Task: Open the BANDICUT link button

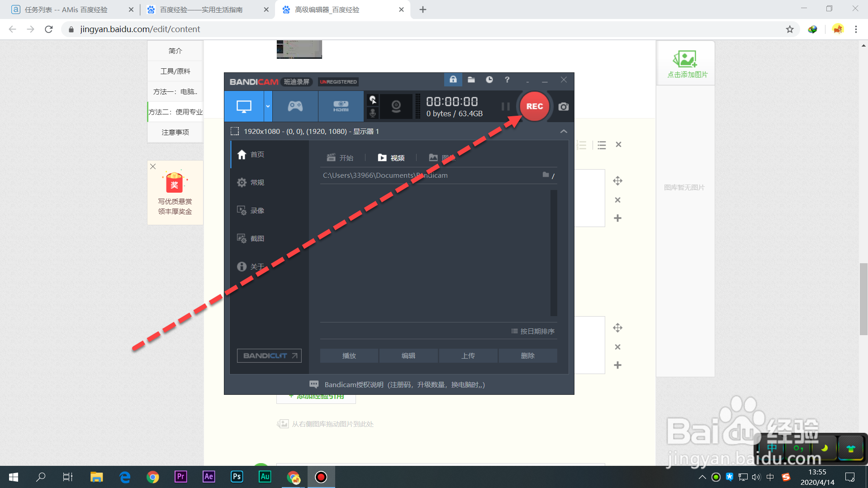Action: pos(269,355)
